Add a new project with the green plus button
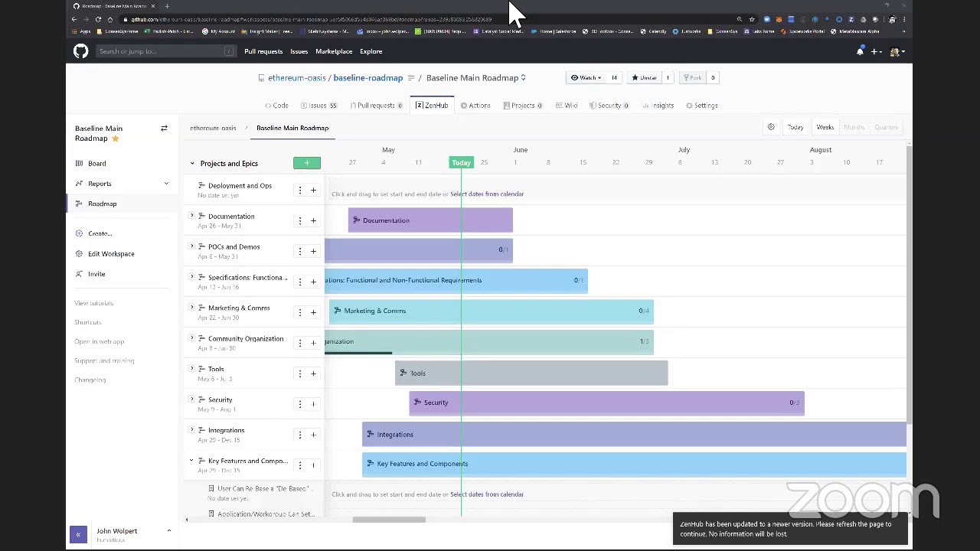This screenshot has width=980, height=551. [307, 163]
